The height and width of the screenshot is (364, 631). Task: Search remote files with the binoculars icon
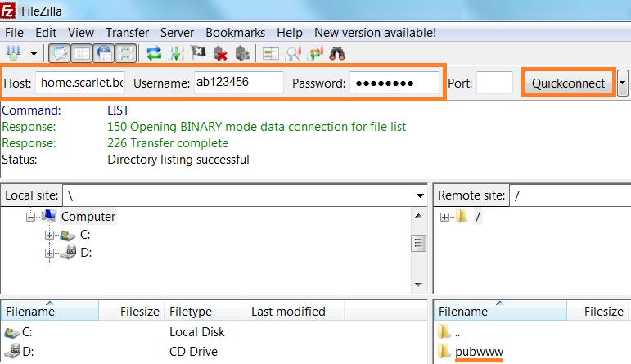pyautogui.click(x=337, y=53)
